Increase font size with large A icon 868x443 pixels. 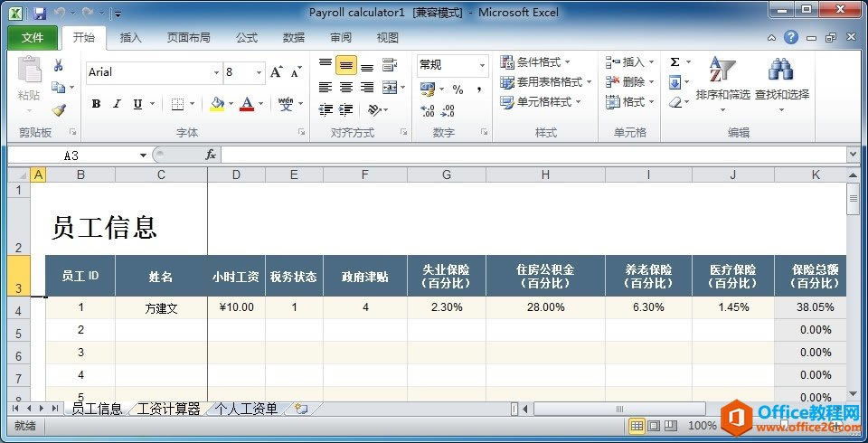pyautogui.click(x=277, y=72)
